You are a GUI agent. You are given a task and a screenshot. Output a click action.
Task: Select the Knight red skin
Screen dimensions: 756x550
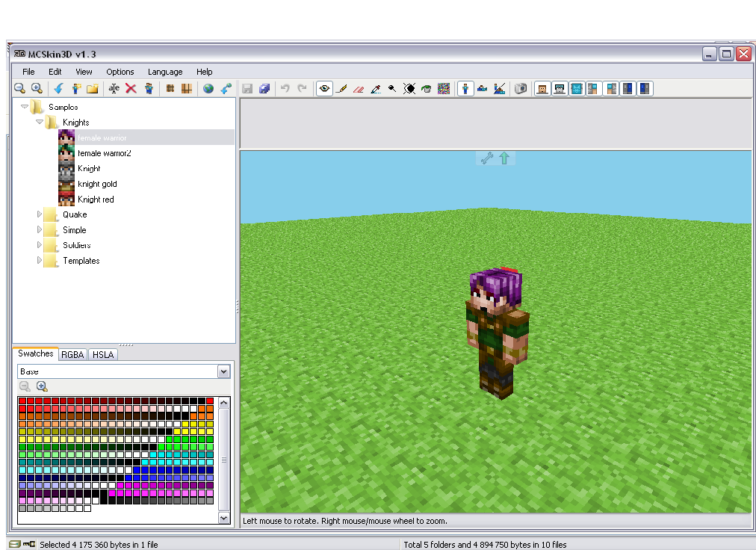(96, 200)
